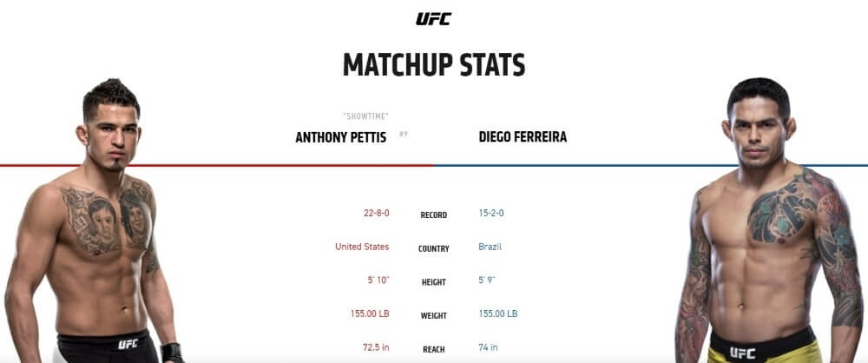Viewport: 868px width, 363px height.
Task: Open Diego Ferreira fighter name link
Action: tap(523, 137)
